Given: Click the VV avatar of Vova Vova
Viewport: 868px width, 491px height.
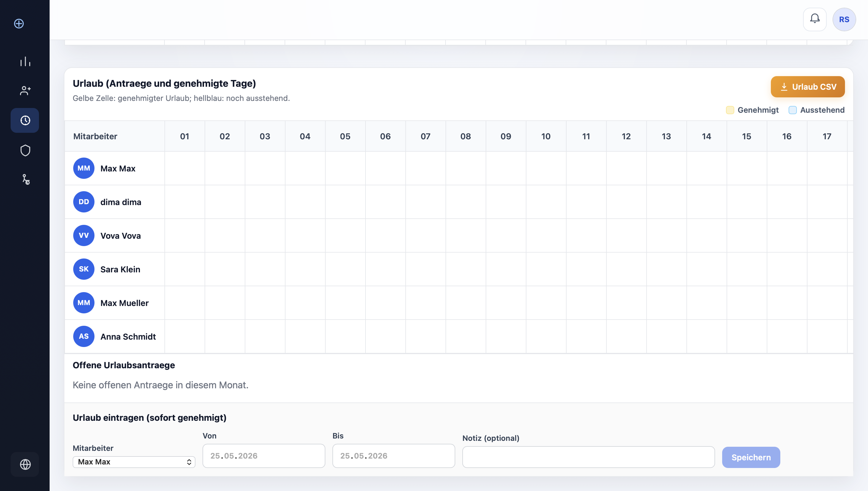Looking at the screenshot, I should tap(84, 235).
